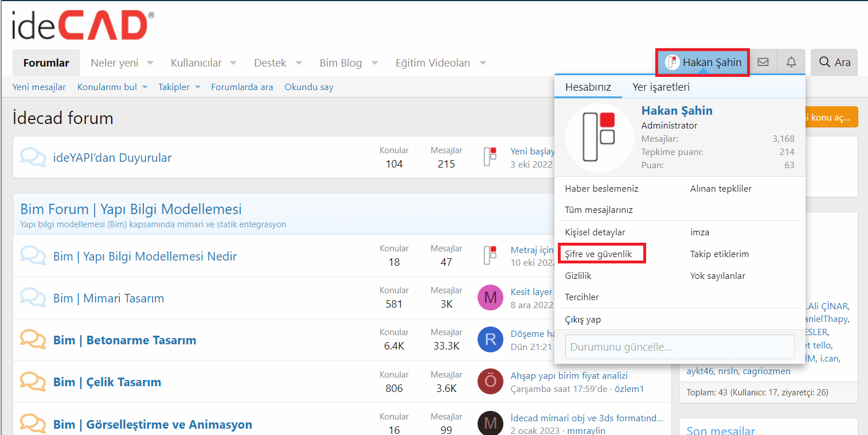Open Şifre ve güvenlik settings
The width and height of the screenshot is (868, 435).
(600, 254)
